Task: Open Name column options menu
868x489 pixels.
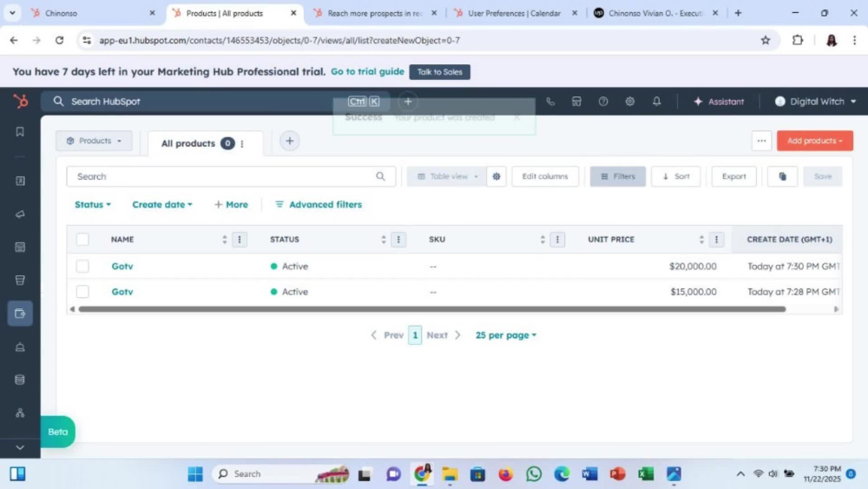Action: click(x=240, y=239)
